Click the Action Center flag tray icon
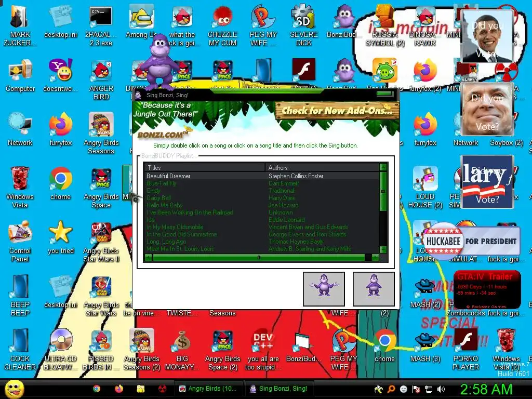Screen dimensions: 532x399 point(416,389)
